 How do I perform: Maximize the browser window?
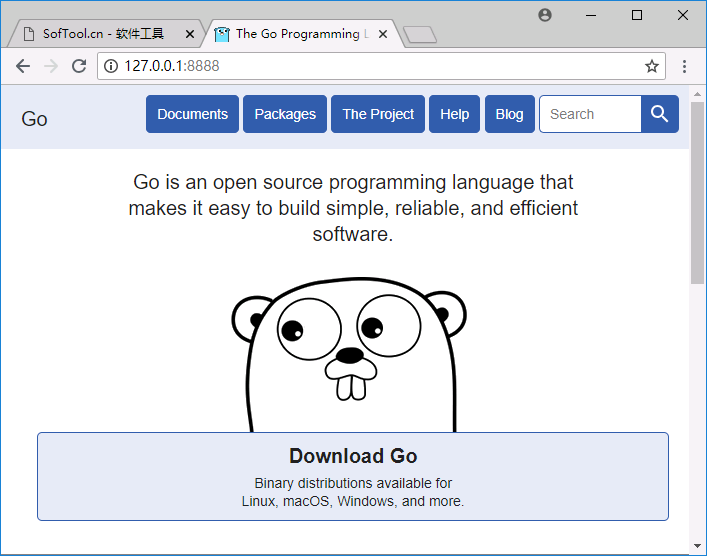[637, 15]
